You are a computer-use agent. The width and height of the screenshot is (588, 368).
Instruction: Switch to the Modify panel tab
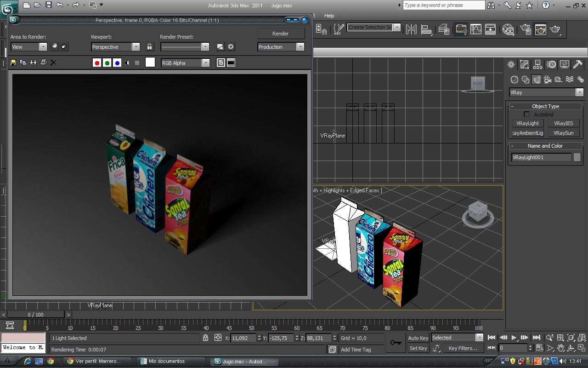tap(524, 64)
